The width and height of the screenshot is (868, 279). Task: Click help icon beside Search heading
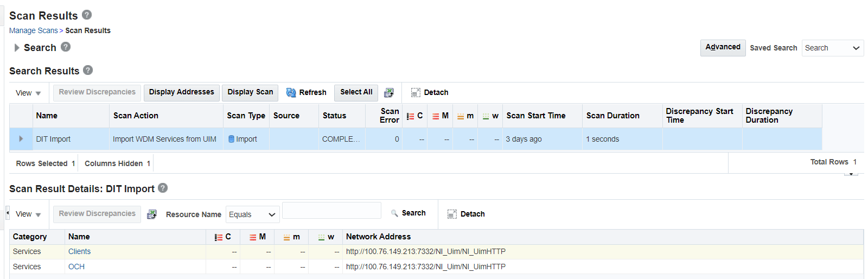(x=66, y=47)
